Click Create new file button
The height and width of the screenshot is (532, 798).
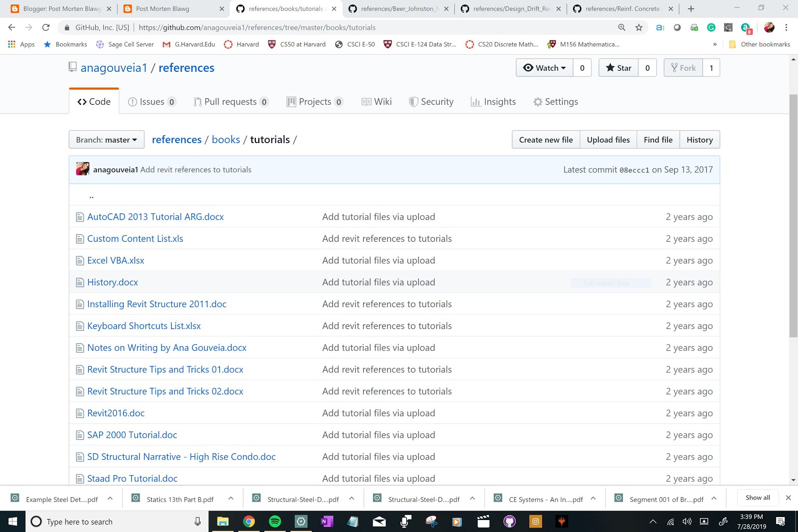click(x=546, y=140)
